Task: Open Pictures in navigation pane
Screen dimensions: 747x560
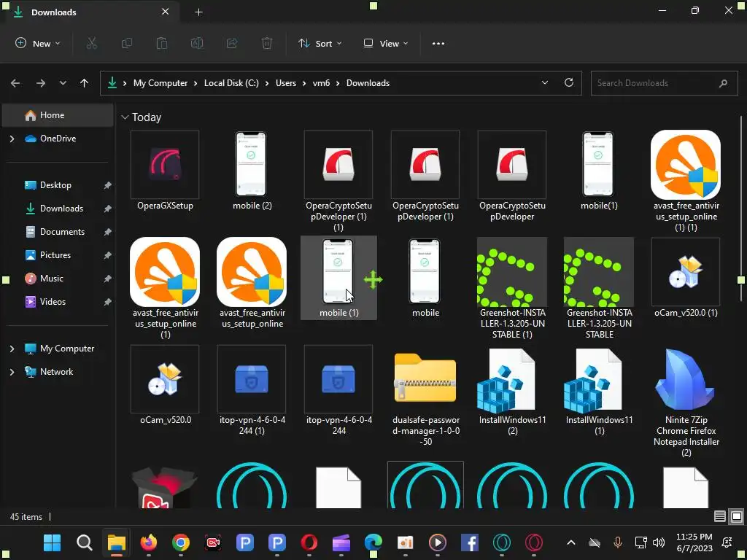Action: coord(57,255)
